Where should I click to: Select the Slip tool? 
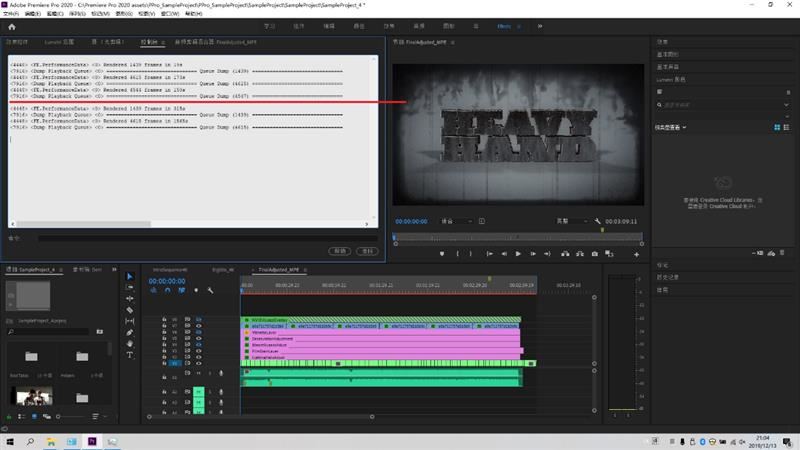coord(130,321)
